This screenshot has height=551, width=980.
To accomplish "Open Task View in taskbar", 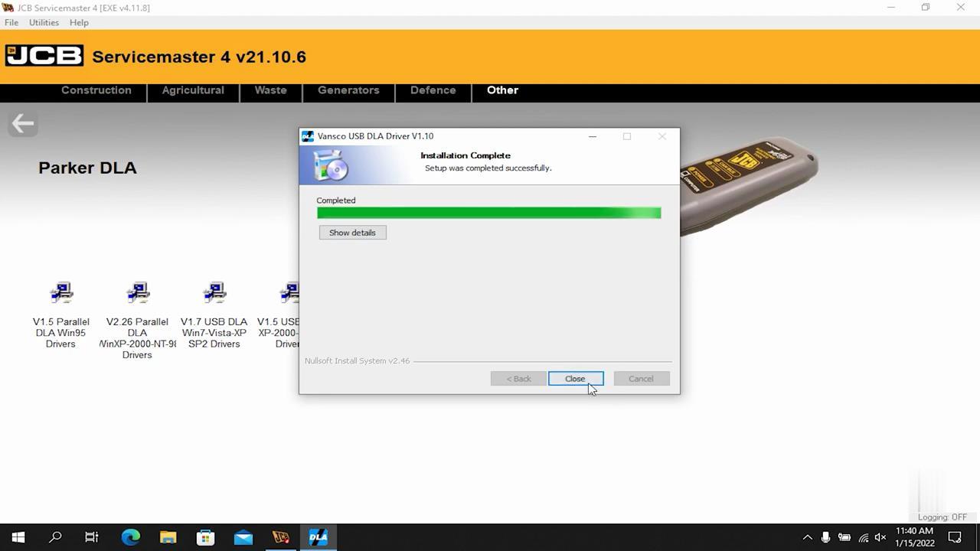I will coord(92,537).
